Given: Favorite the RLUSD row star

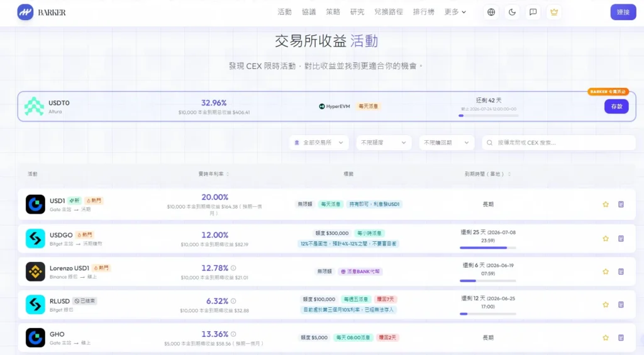Looking at the screenshot, I should click(606, 305).
